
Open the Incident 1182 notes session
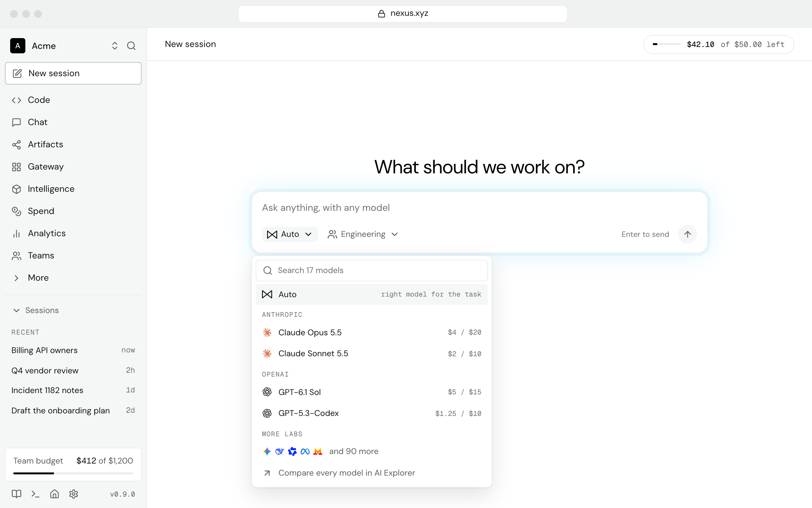73,390
